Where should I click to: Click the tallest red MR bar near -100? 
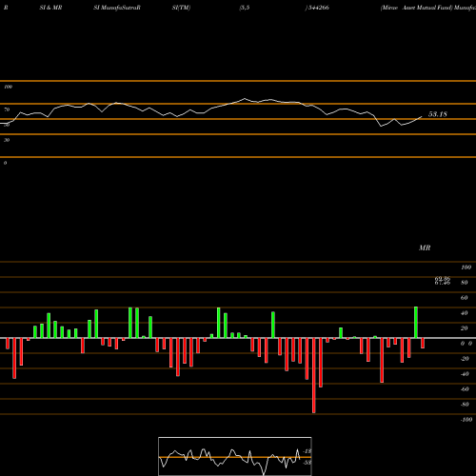coord(314,375)
